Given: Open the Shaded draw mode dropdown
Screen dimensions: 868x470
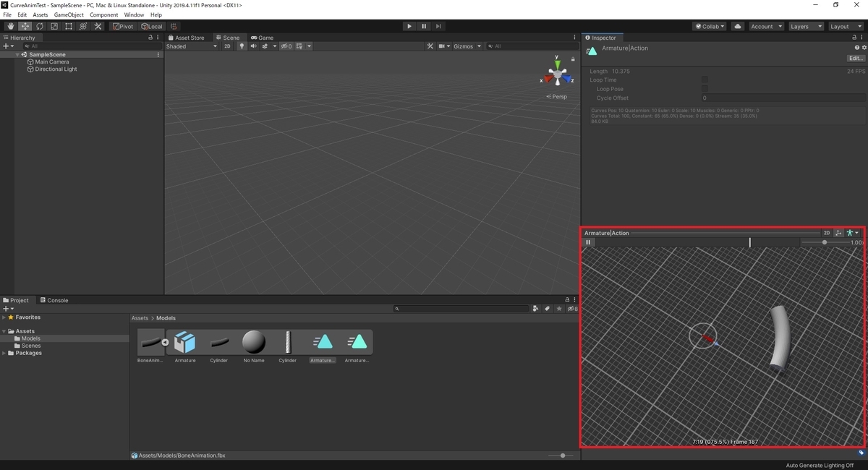Looking at the screenshot, I should point(192,46).
